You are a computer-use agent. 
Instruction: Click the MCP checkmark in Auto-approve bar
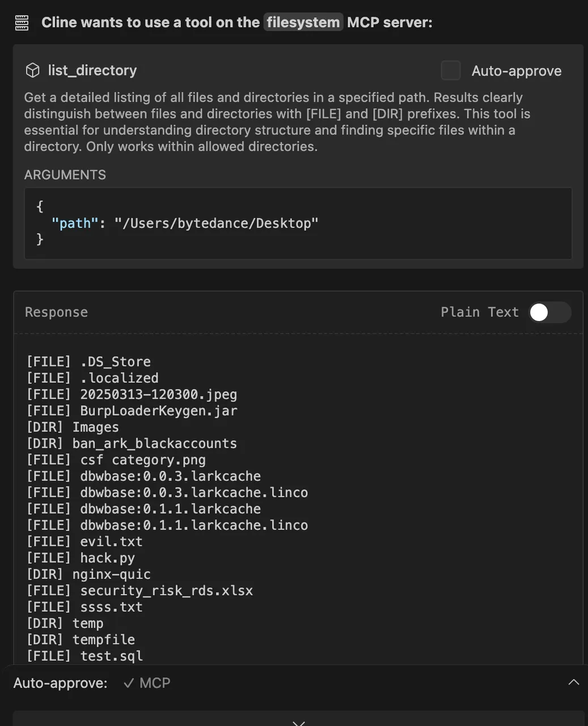[129, 683]
